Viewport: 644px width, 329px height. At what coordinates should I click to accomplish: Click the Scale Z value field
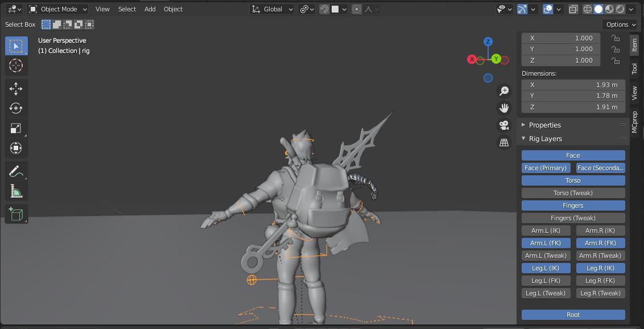pyautogui.click(x=560, y=60)
